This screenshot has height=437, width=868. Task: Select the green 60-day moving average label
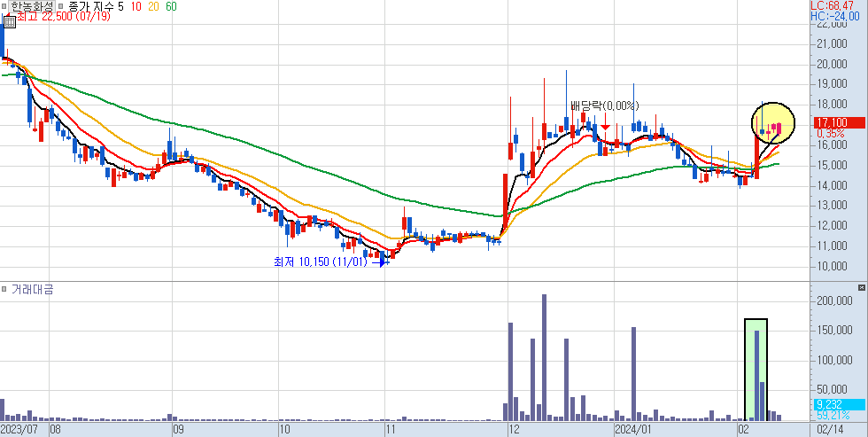coord(171,6)
